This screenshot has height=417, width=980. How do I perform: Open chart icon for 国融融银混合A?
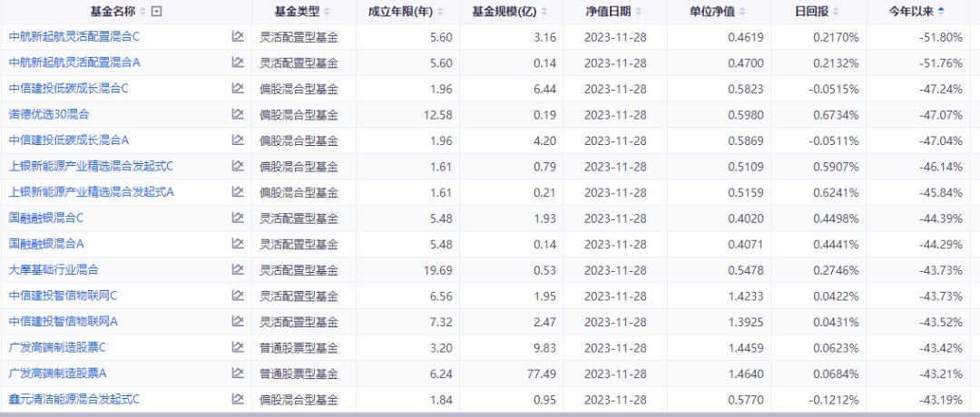(238, 244)
